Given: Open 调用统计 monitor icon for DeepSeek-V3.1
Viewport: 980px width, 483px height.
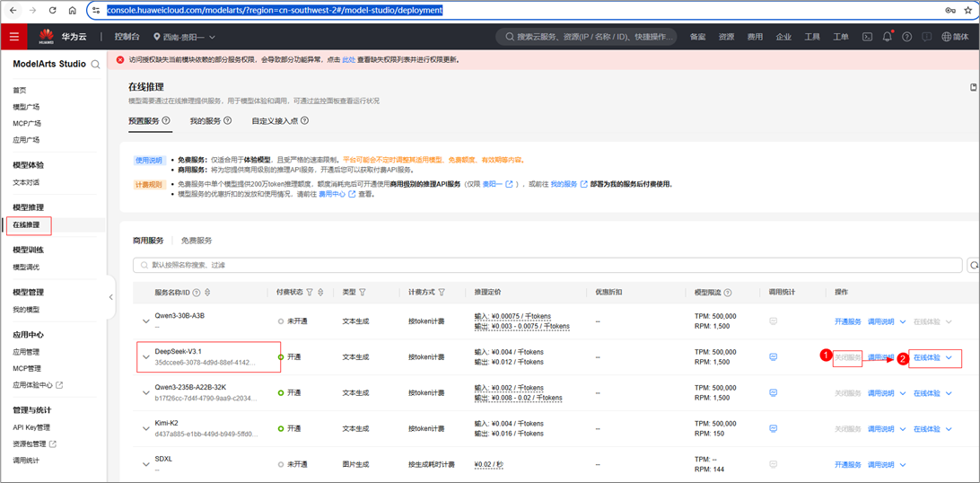Looking at the screenshot, I should click(x=773, y=356).
